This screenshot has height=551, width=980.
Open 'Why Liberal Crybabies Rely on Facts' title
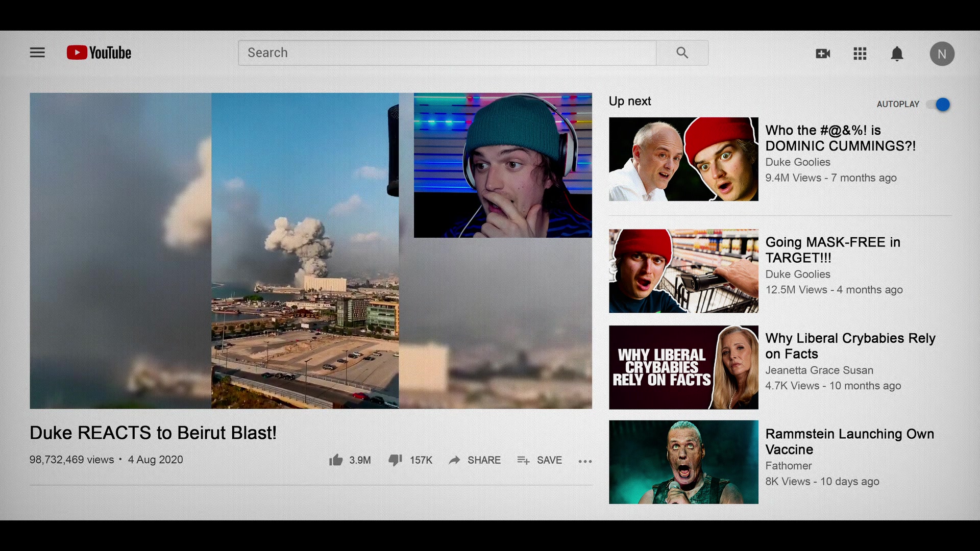click(x=850, y=346)
